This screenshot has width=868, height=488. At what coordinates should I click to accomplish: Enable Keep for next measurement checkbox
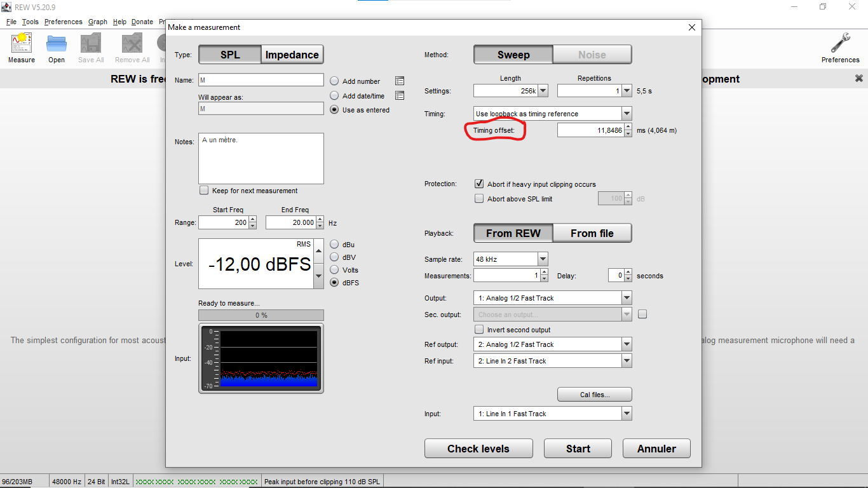204,191
